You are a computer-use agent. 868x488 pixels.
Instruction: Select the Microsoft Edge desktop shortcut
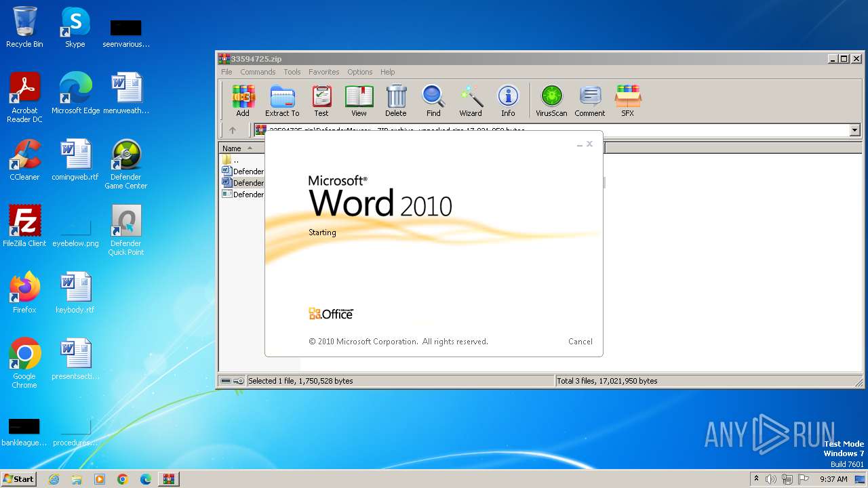tap(75, 94)
